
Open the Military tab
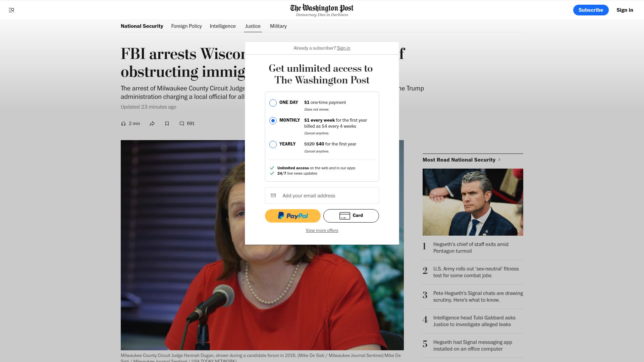click(x=278, y=26)
